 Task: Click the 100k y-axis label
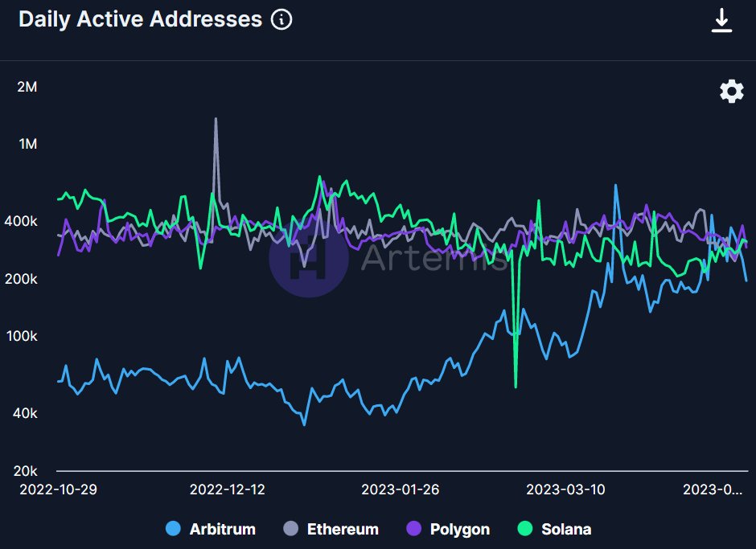click(21, 336)
